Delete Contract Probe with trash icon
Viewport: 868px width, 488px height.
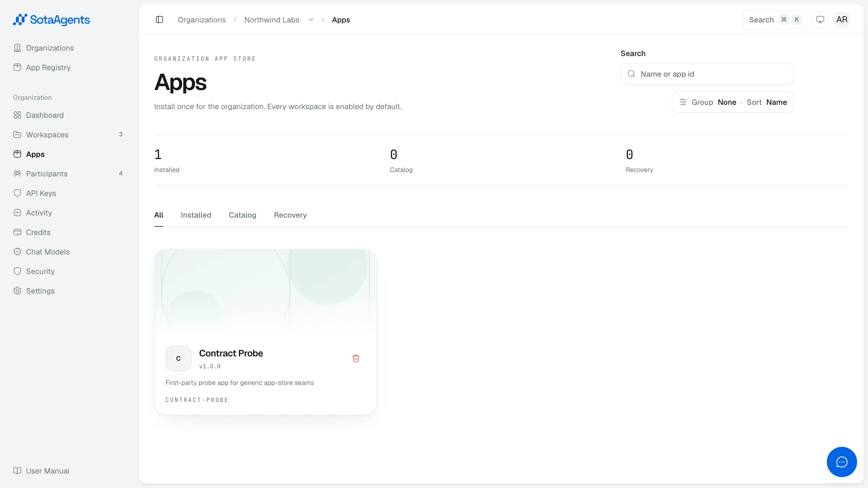click(x=356, y=358)
